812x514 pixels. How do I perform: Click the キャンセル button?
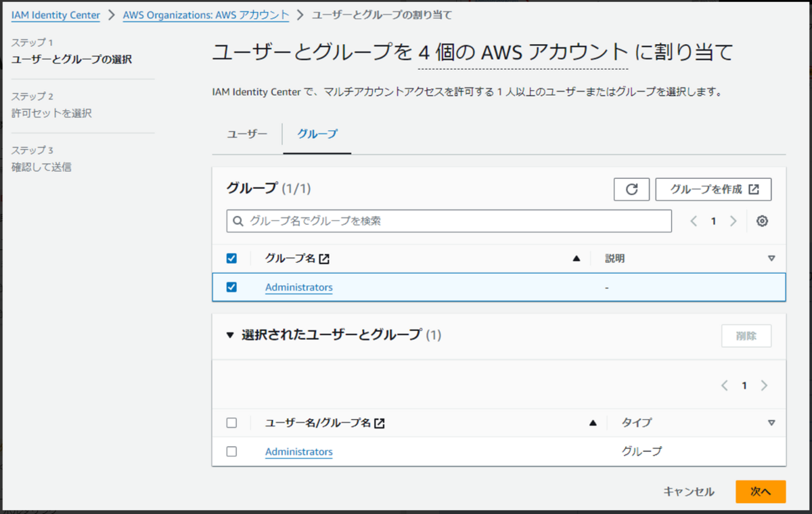689,492
